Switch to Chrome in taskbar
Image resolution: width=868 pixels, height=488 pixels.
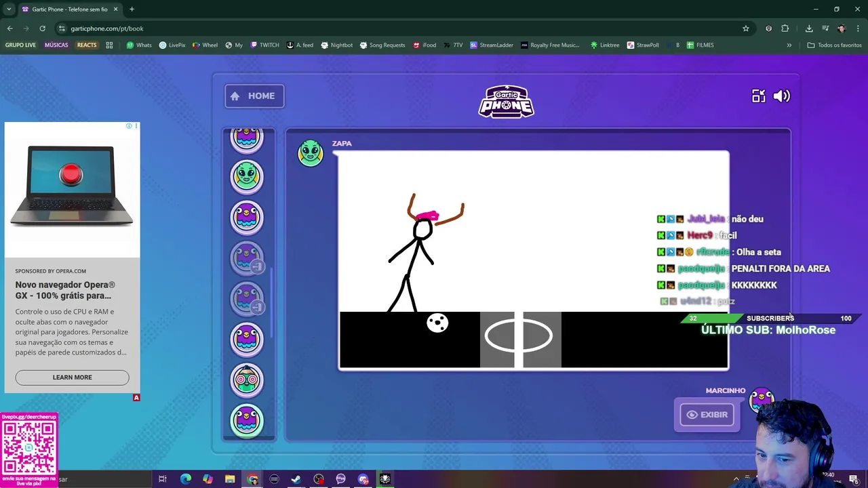point(252,479)
